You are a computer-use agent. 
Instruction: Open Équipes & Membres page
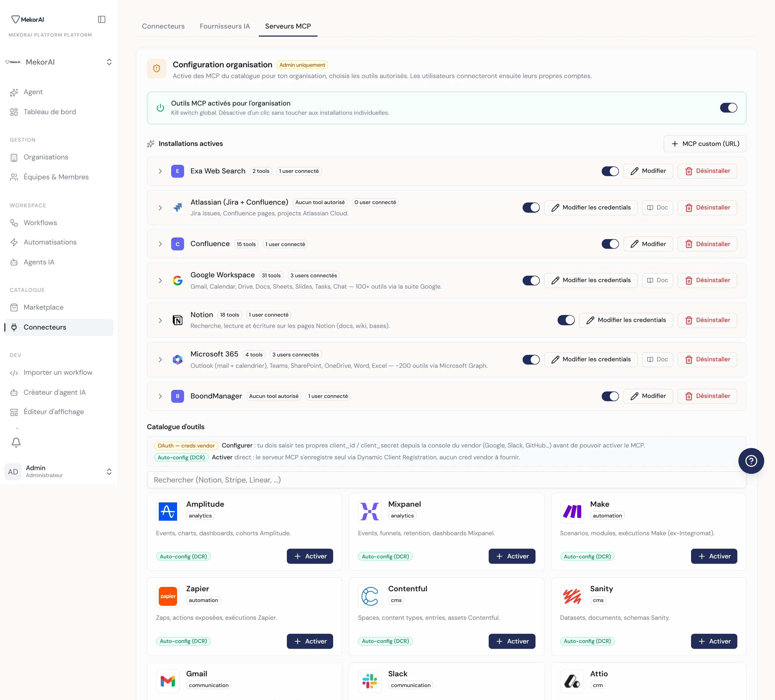59,177
